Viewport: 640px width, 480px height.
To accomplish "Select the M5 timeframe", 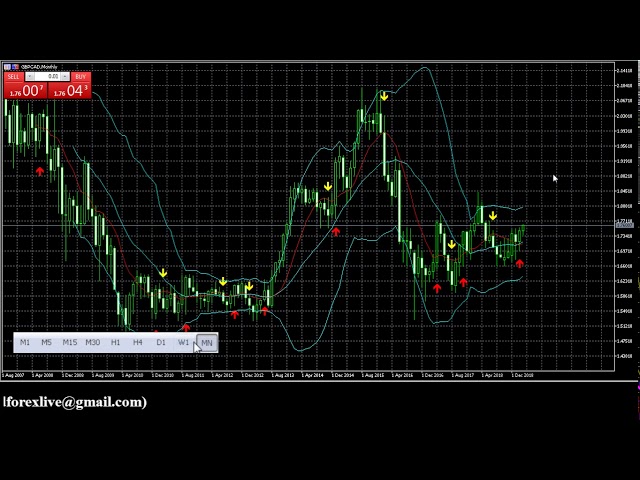I will [47, 343].
